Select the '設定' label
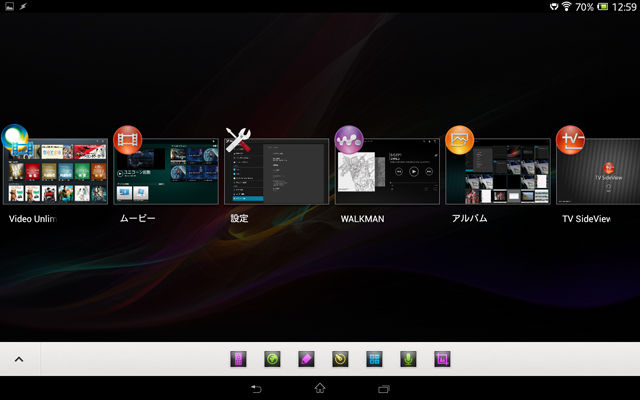This screenshot has width=640, height=400. (x=239, y=218)
